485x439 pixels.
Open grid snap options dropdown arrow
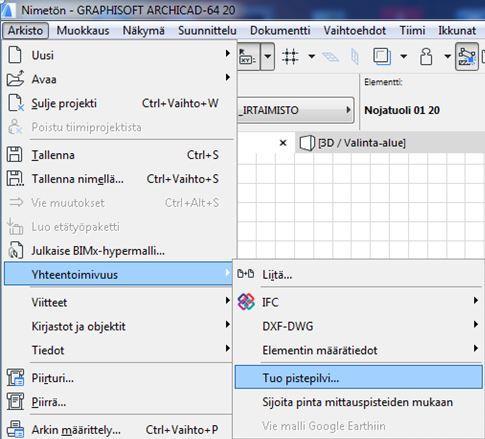pos(312,56)
